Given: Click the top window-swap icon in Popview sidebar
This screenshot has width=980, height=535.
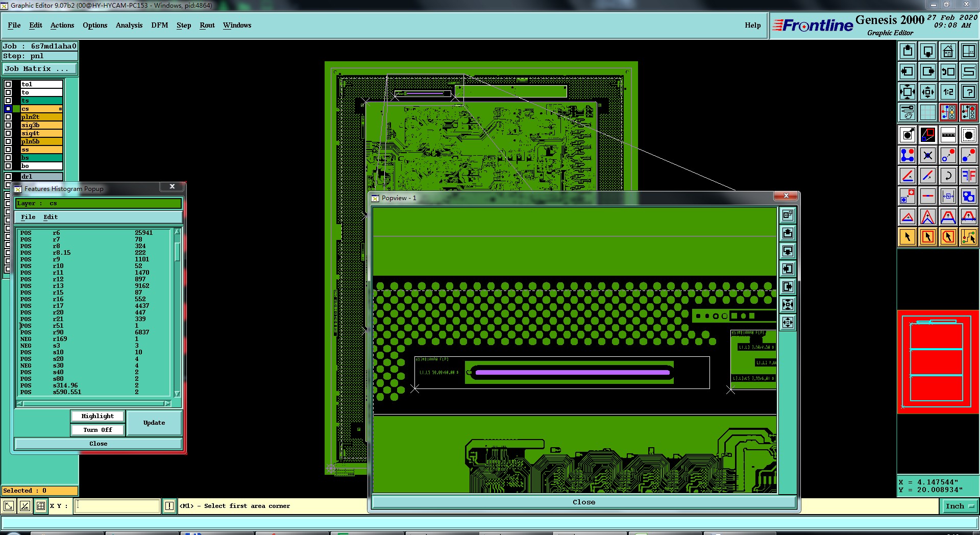Looking at the screenshot, I should [788, 215].
